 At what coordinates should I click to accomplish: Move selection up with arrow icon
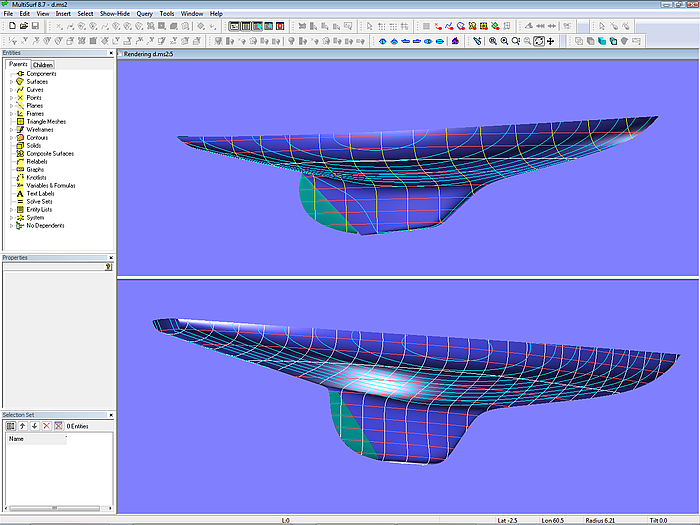23,426
